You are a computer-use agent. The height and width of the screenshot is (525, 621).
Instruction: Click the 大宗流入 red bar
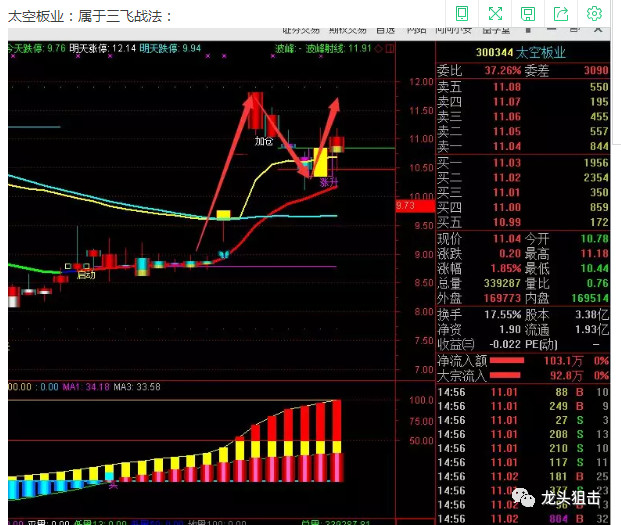click(x=505, y=375)
